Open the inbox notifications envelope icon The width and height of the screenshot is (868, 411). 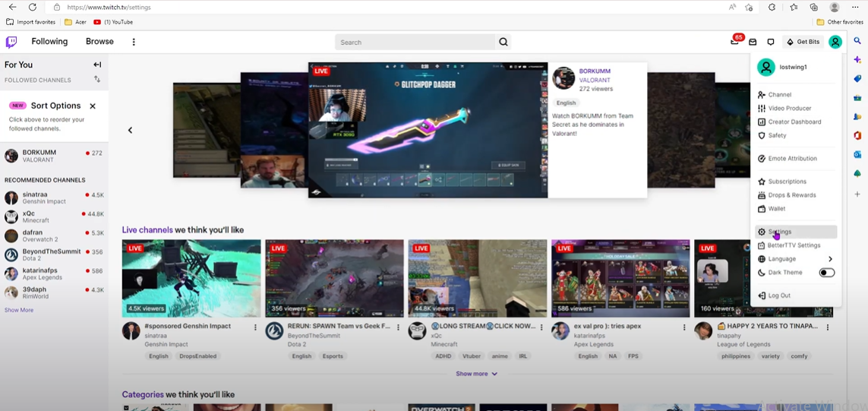(x=753, y=42)
